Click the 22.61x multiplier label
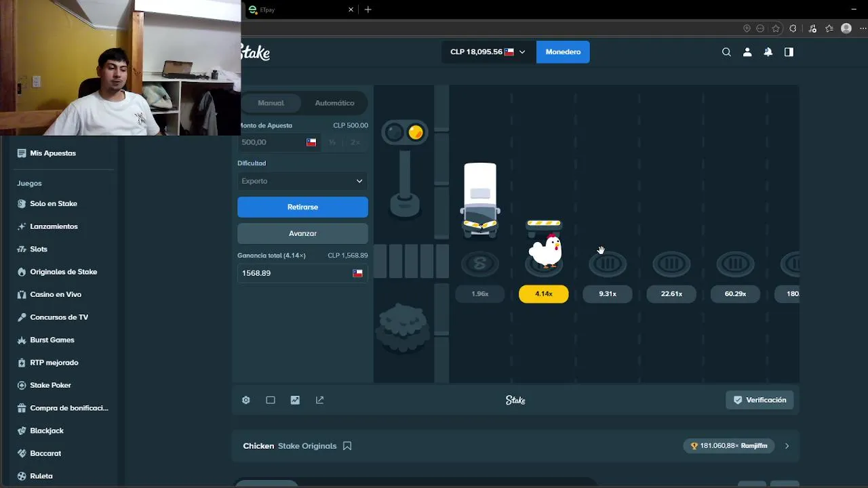Image resolution: width=868 pixels, height=488 pixels. click(x=671, y=293)
